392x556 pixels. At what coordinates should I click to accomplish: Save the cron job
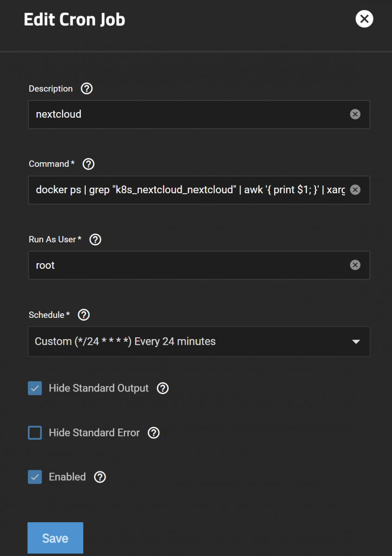click(x=55, y=538)
